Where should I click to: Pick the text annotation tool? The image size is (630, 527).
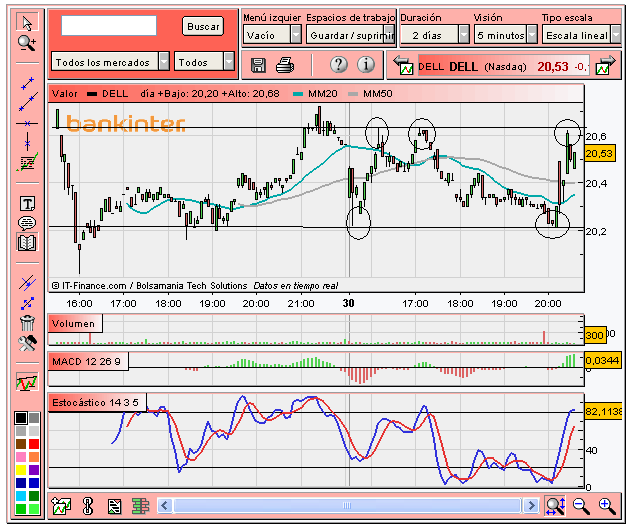[x=27, y=204]
